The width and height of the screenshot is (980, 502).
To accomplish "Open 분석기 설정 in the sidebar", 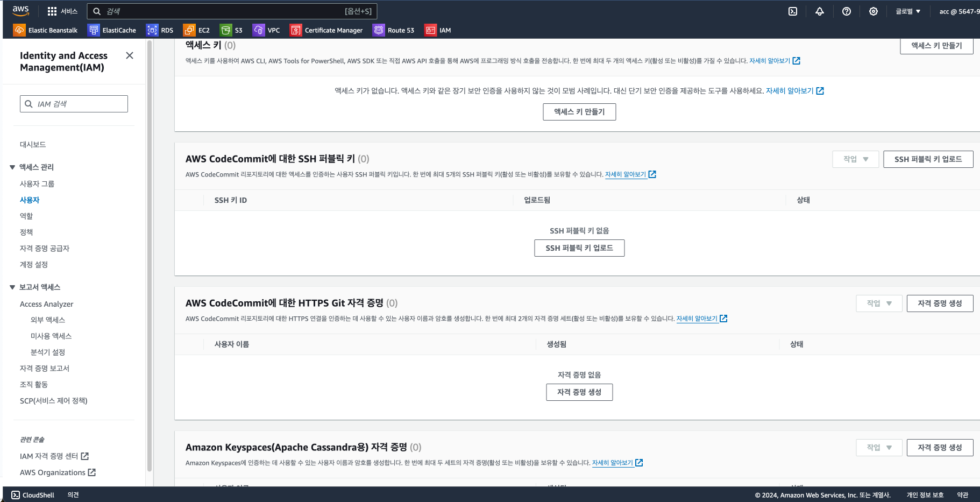I will coord(48,352).
